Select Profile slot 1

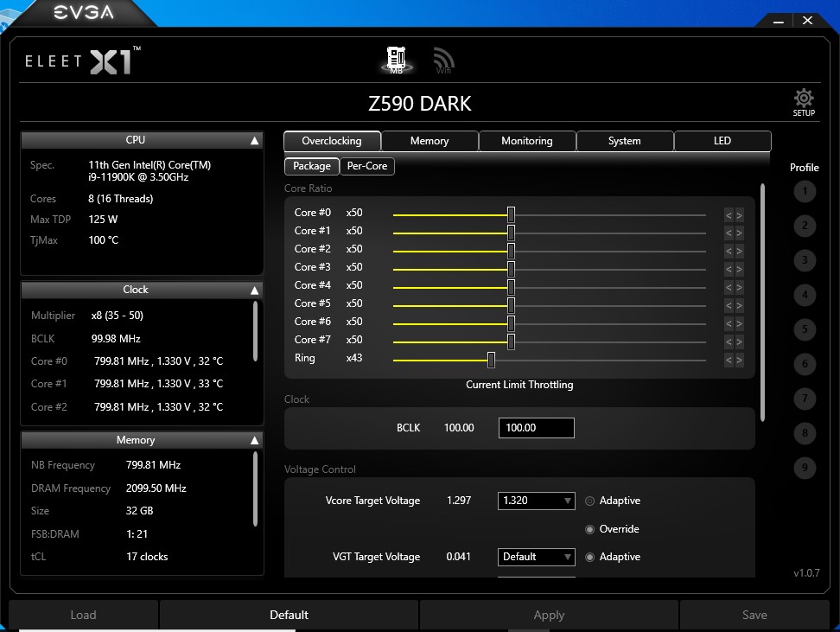pos(804,191)
